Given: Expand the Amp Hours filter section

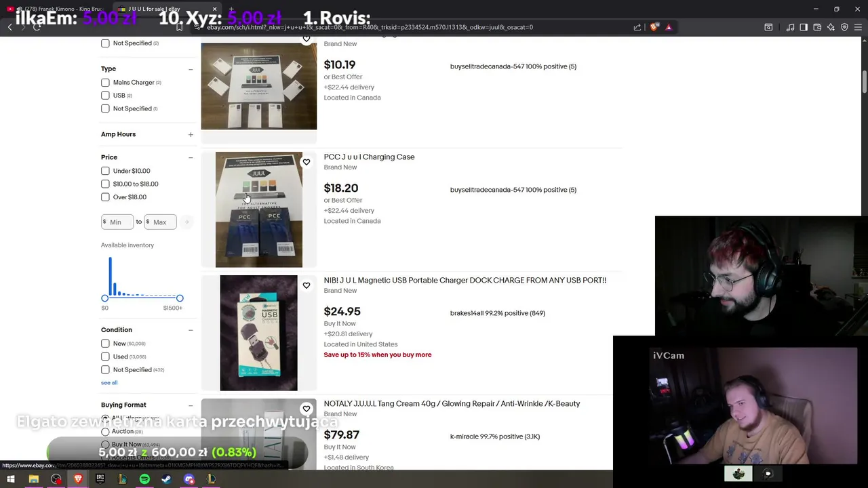Looking at the screenshot, I should 191,134.
